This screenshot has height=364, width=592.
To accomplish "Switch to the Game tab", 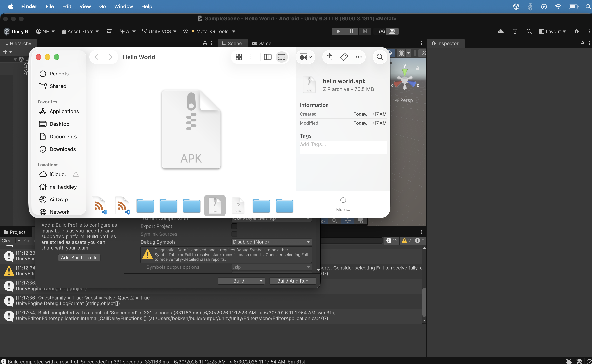I will tap(262, 43).
